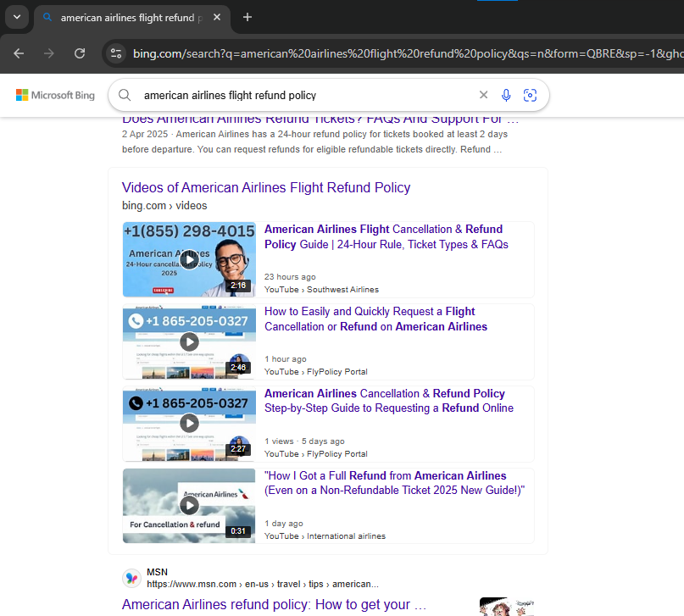
Task: Go back to previous page
Action: pyautogui.click(x=19, y=53)
